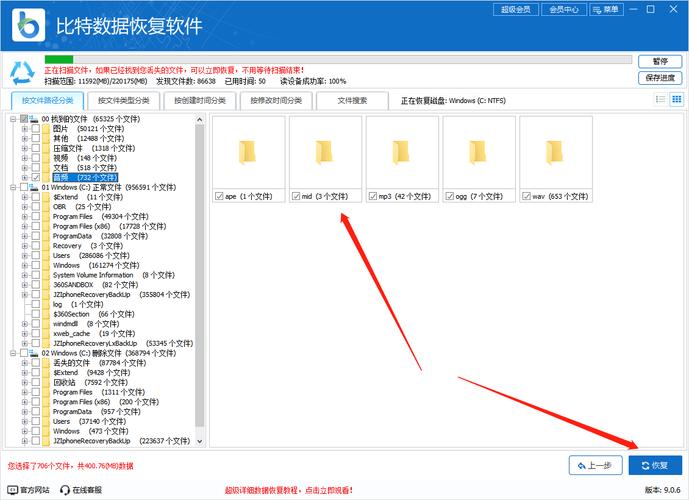
Task: Expand the Program Files (x86) (17728) node
Action: pyautogui.click(x=25, y=226)
